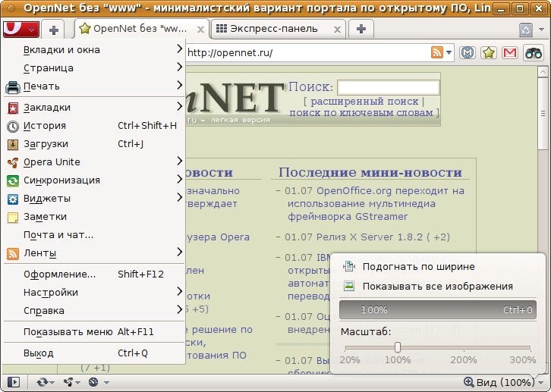551x392 pixels.
Task: Click the printer icon beside Печать
Action: (x=13, y=87)
